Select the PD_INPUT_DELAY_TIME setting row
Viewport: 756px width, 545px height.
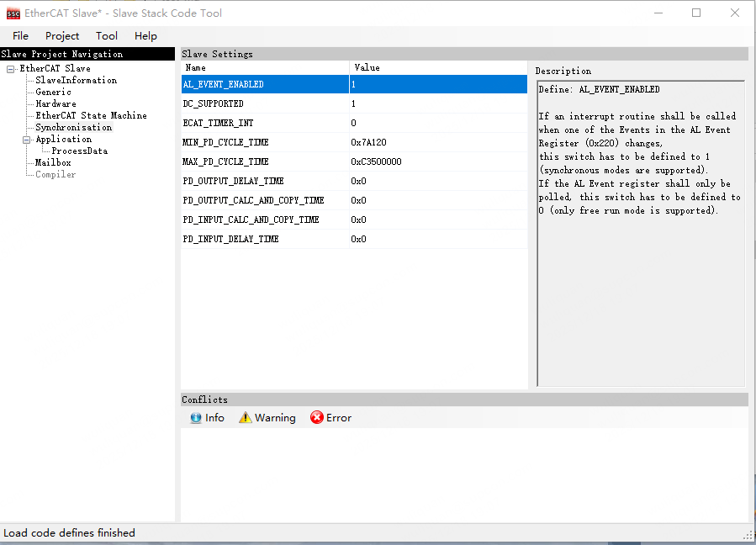[x=354, y=239]
